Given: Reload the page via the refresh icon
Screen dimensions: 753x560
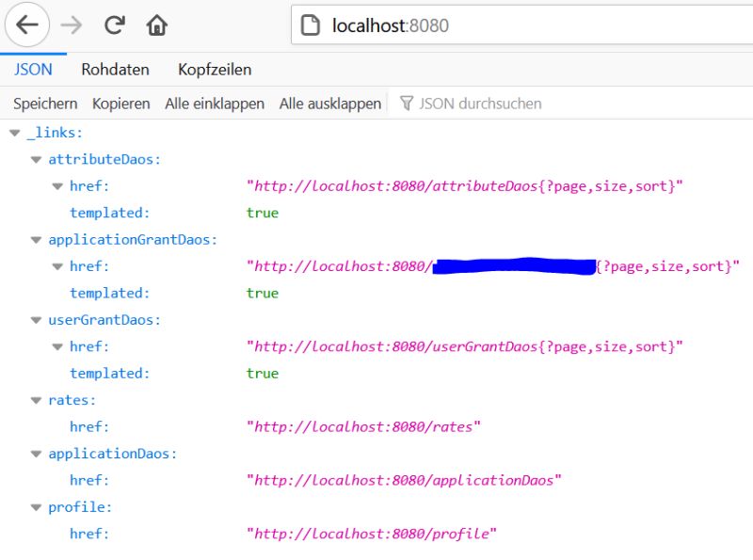Looking at the screenshot, I should (114, 25).
